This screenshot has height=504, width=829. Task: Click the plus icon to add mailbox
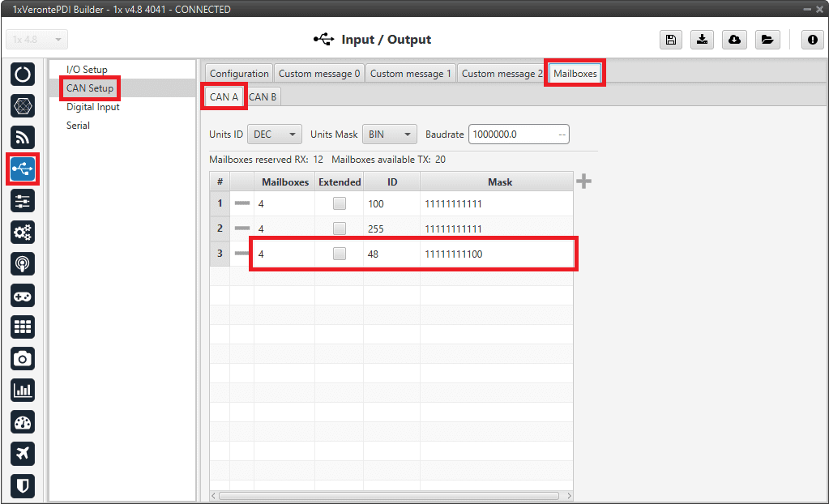(x=583, y=182)
